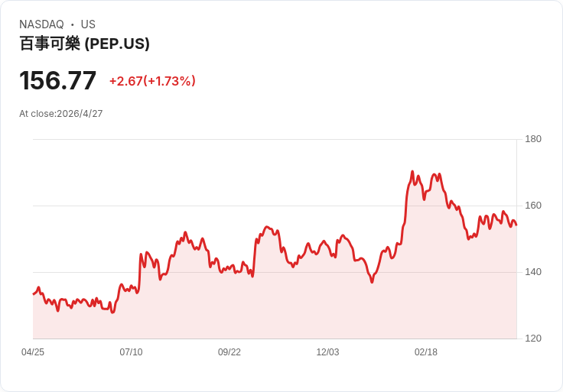
Task: Click the highest peak of the price line
Action: point(412,172)
